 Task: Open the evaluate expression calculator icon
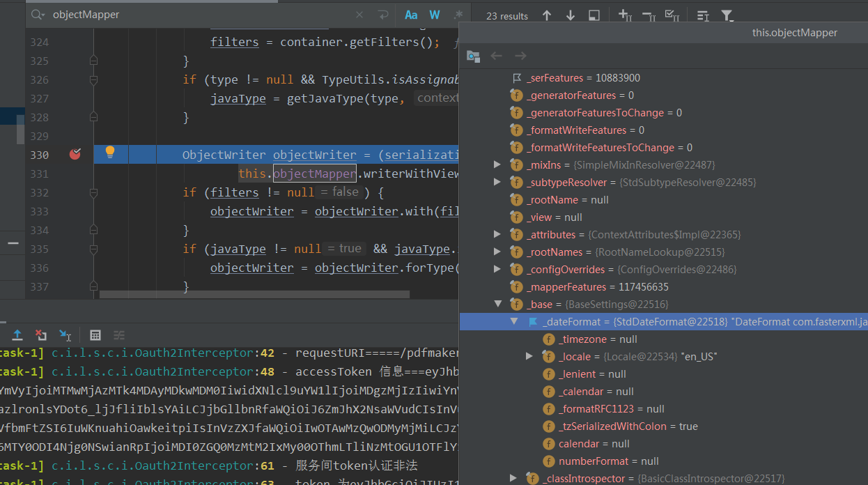coord(96,335)
